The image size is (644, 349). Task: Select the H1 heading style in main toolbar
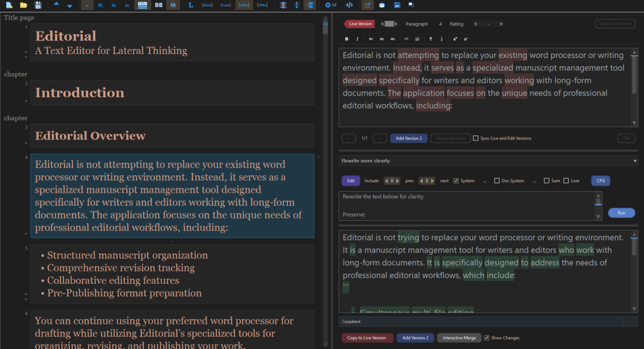tap(100, 6)
